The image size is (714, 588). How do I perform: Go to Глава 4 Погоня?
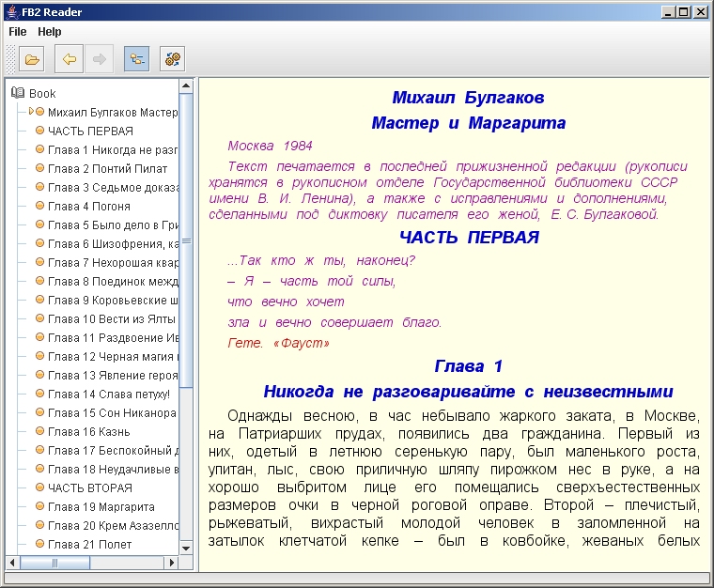[x=89, y=206]
